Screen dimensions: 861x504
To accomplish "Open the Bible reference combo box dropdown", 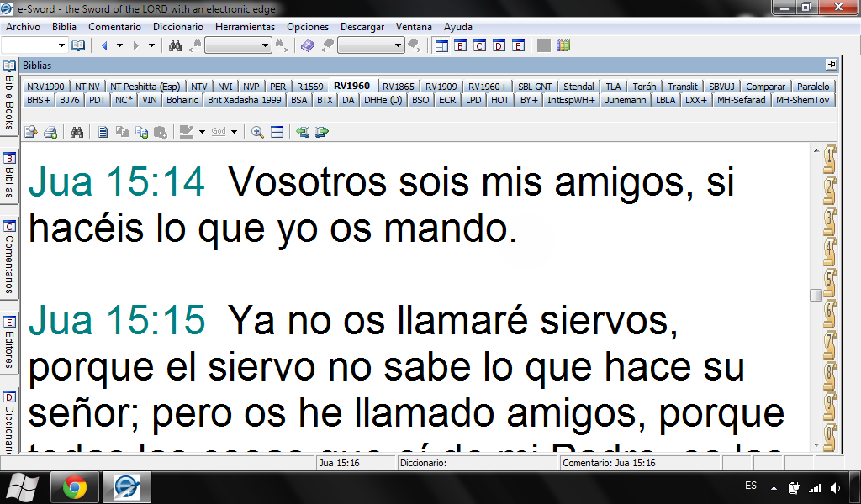I will click(x=61, y=45).
